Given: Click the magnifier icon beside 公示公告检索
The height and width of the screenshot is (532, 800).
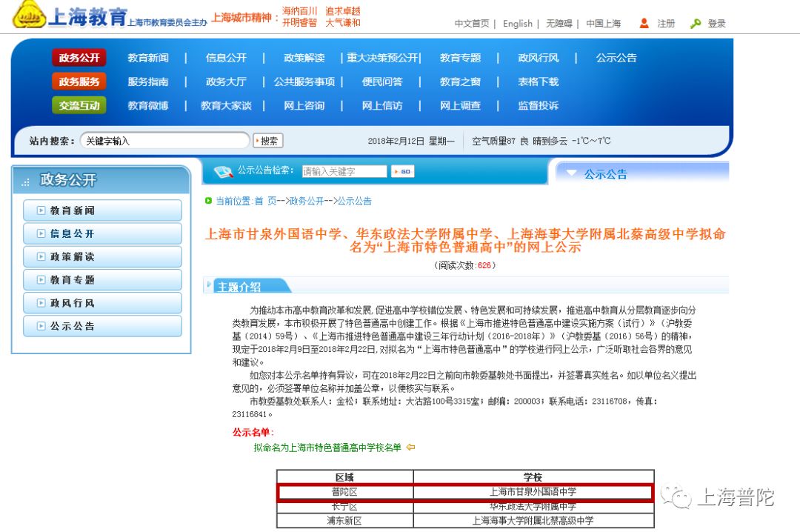Looking at the screenshot, I should [x=223, y=172].
